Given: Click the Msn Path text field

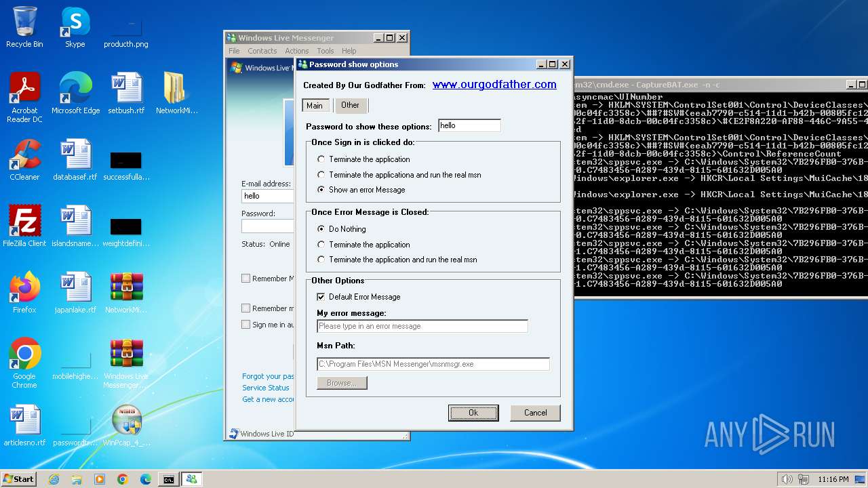Looking at the screenshot, I should click(x=433, y=364).
